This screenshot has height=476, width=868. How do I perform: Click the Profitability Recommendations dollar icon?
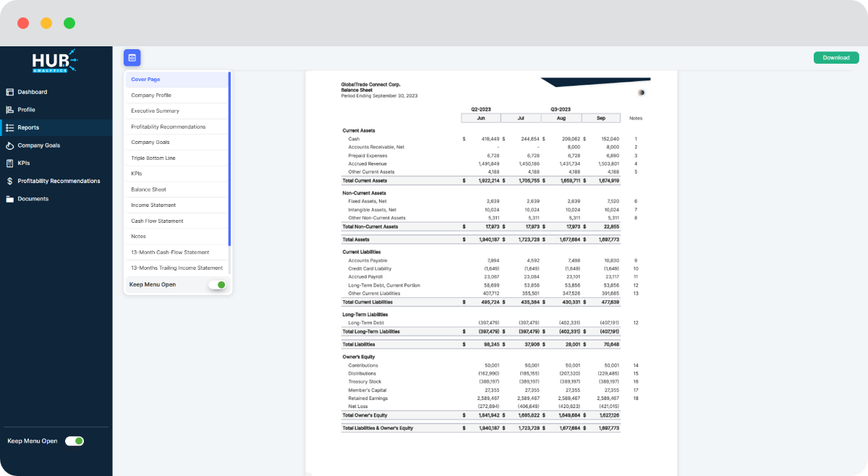click(10, 181)
